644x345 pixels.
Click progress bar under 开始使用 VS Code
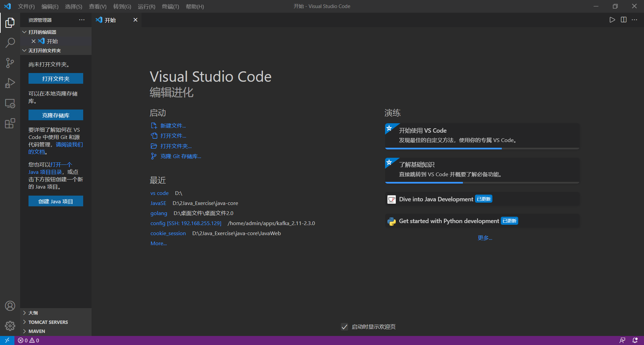tap(482, 148)
